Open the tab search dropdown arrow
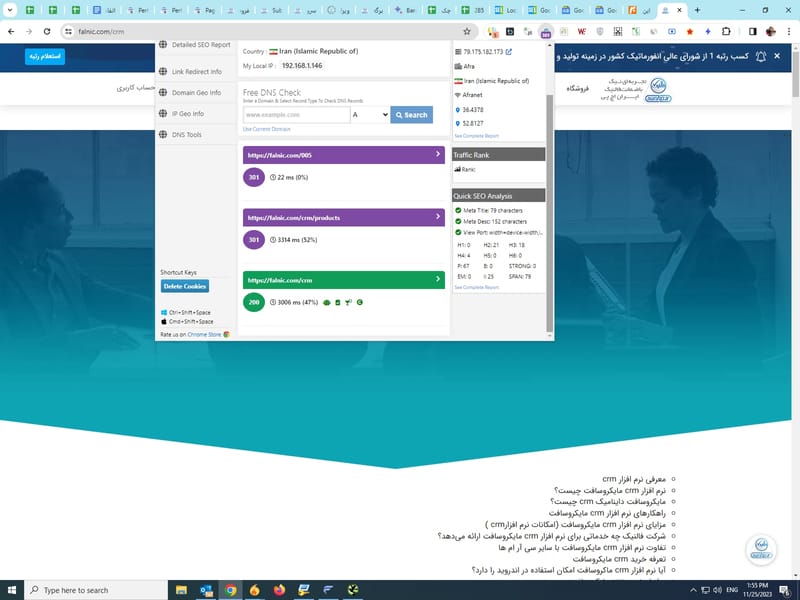This screenshot has height=600, width=800. (x=9, y=10)
